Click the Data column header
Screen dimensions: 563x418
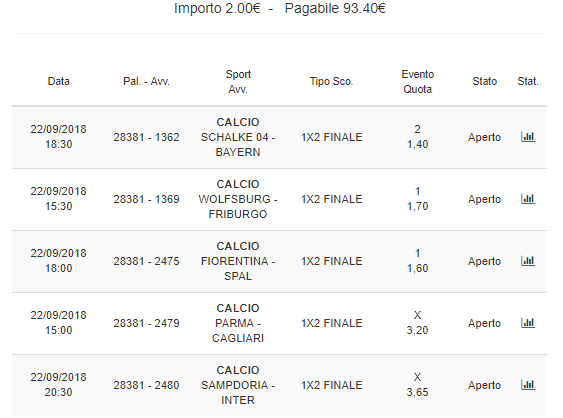point(59,81)
